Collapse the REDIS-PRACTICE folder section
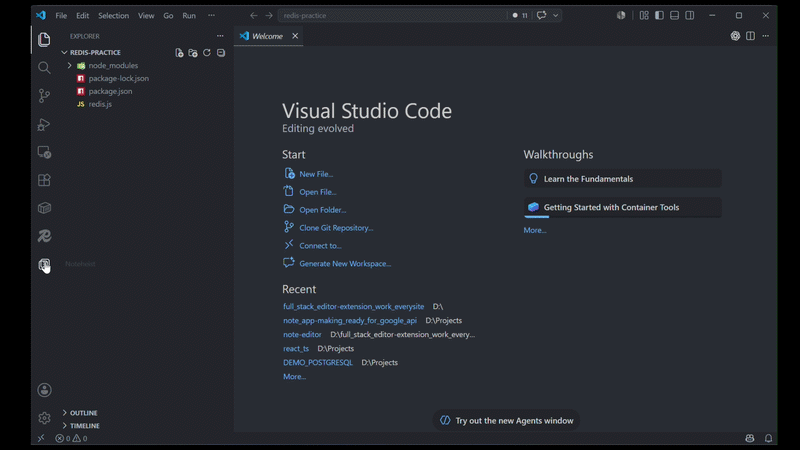 coord(64,53)
